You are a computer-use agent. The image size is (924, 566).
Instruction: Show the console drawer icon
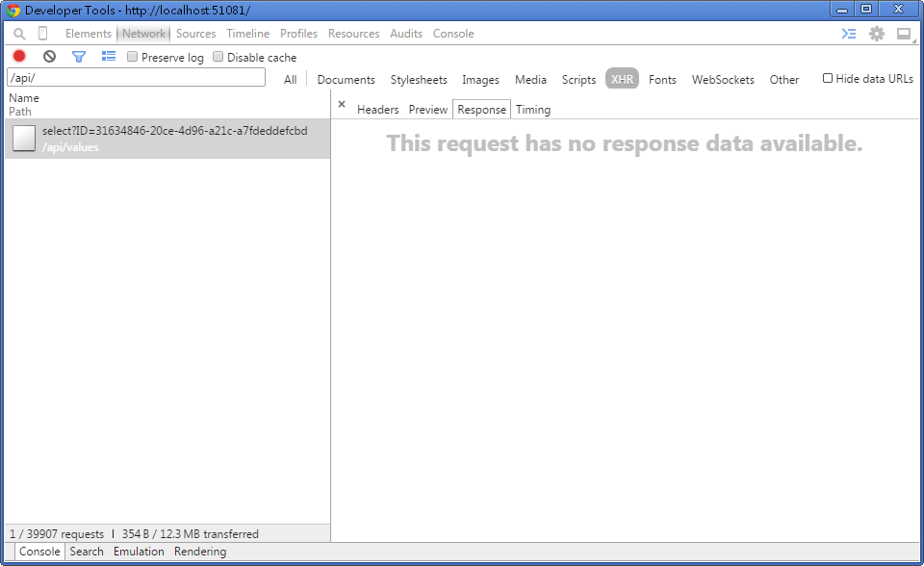[x=849, y=34]
